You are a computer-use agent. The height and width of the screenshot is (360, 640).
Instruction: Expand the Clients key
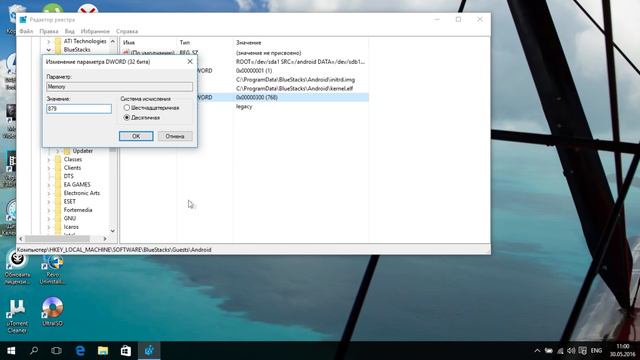[x=49, y=168]
